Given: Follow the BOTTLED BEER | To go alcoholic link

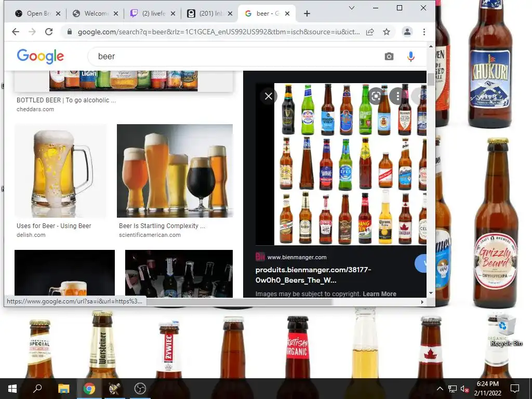Looking at the screenshot, I should click(66, 100).
